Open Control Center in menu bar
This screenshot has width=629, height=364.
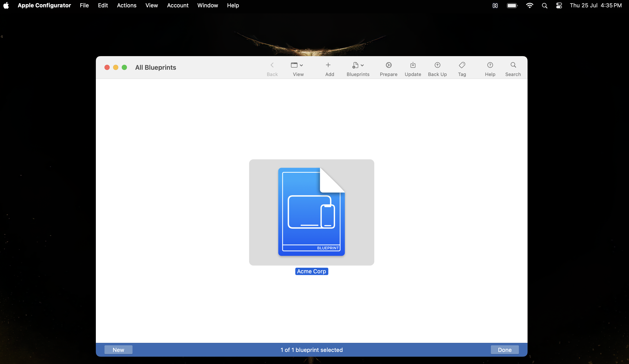pyautogui.click(x=559, y=5)
